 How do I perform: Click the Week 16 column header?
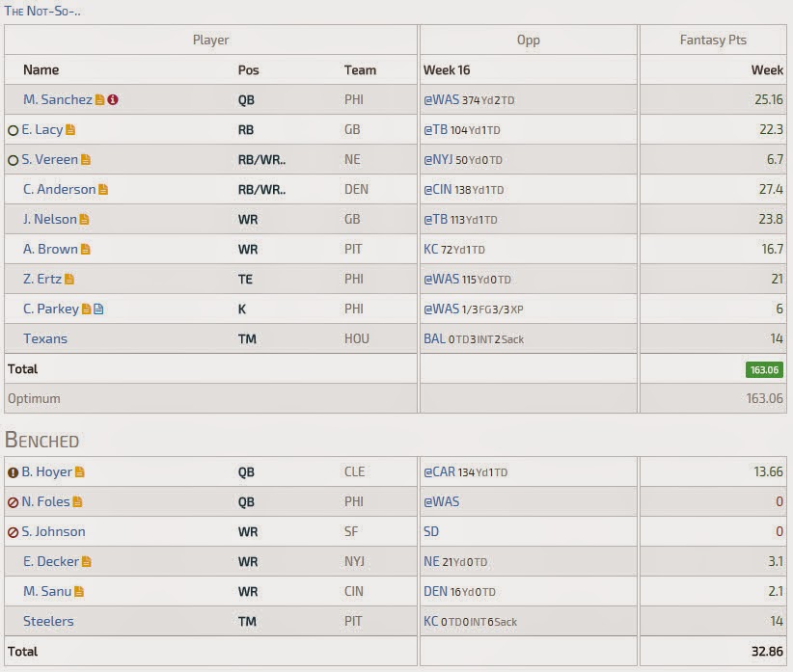point(447,70)
